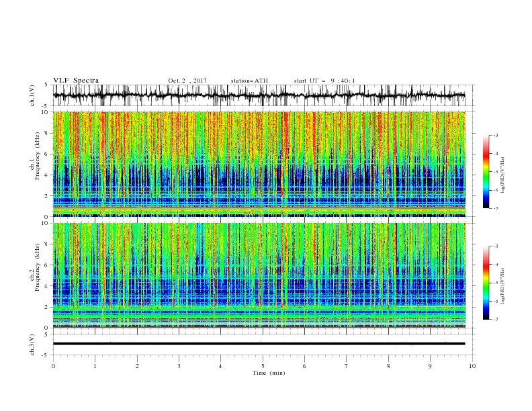This screenshot has height=411, width=532.
Task: Click time axis tick label "4"
Action: (x=220, y=366)
